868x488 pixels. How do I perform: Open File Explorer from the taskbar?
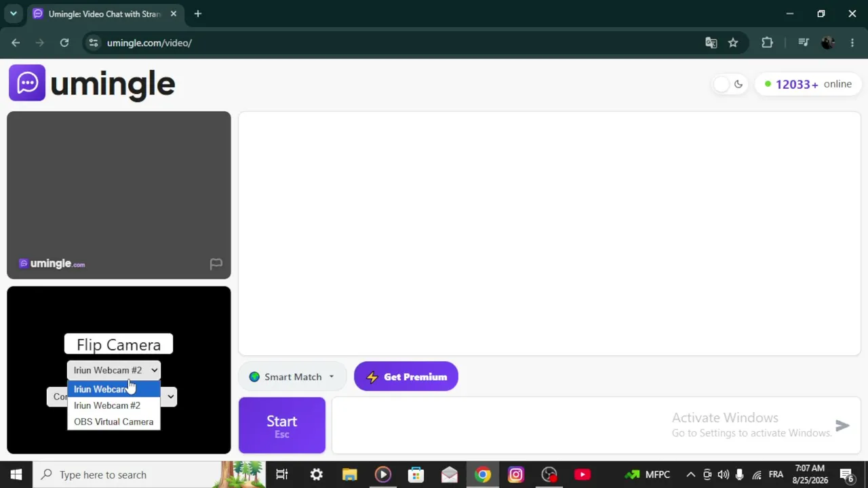349,474
